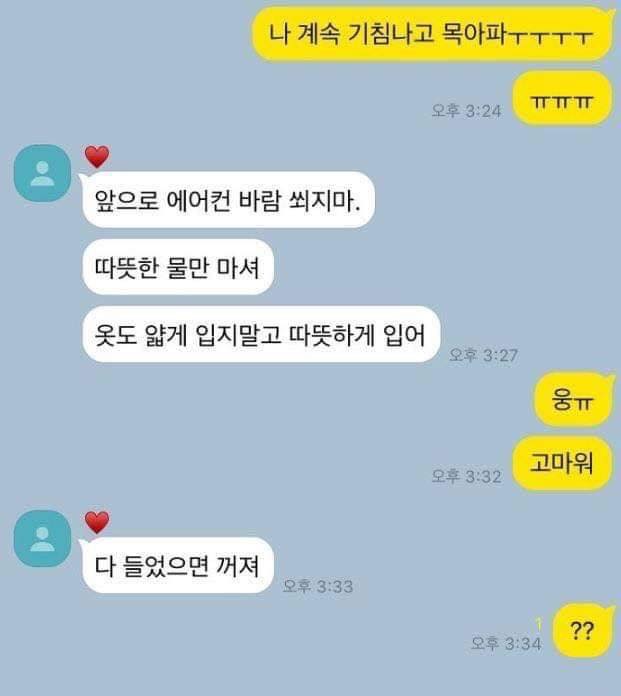Select the message '나 계속 기침나고 목아파ㅜㅜㅜㅜ'
Viewport: 621px width, 696px height.
click(432, 34)
